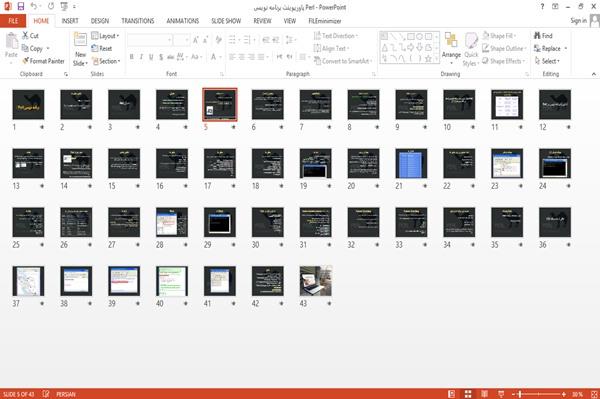600x399 pixels.
Task: Switch to the TRANSITIONS tab
Action: click(x=138, y=21)
